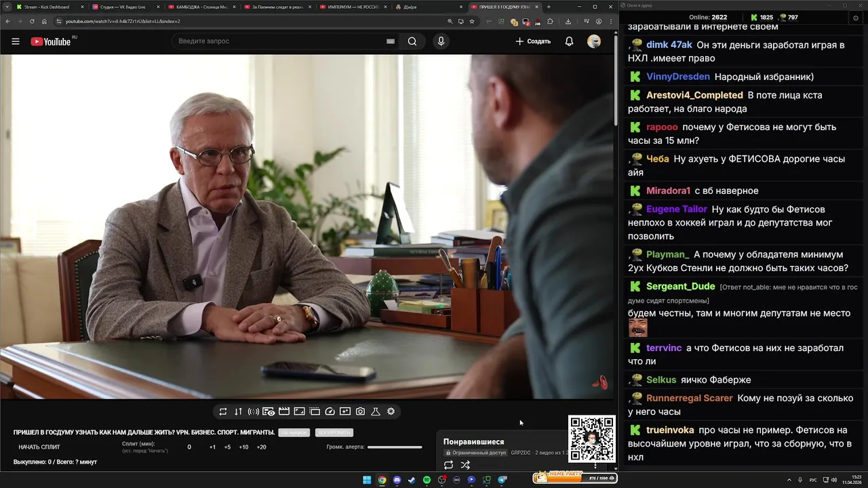The image size is (868, 488).
Task: Open the toolbar settings gear
Action: pyautogui.click(x=391, y=411)
